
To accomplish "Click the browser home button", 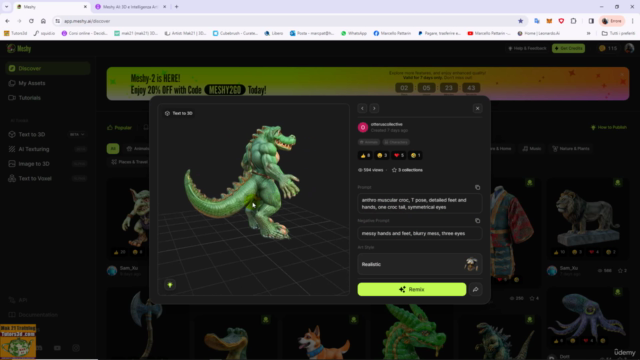I will [43, 21].
